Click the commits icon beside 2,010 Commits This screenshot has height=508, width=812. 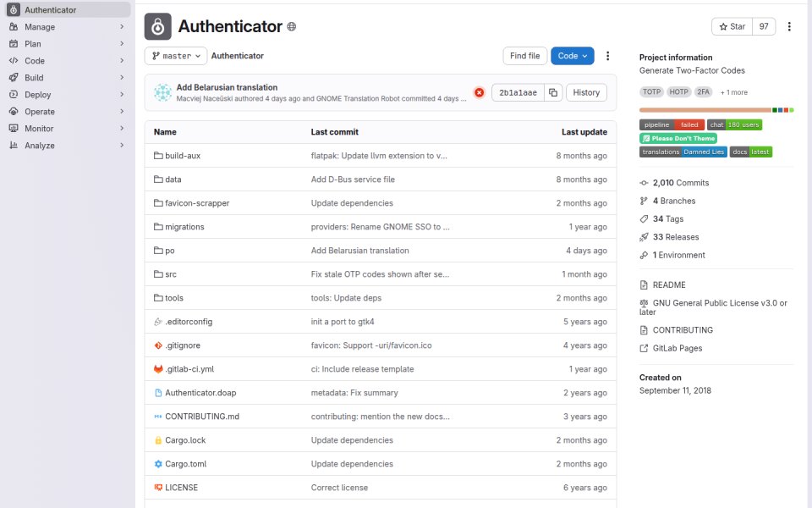pyautogui.click(x=644, y=183)
